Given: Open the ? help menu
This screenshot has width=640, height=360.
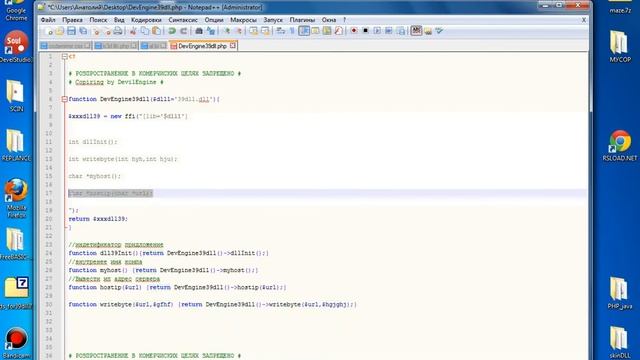Looking at the screenshot, I should (x=344, y=20).
